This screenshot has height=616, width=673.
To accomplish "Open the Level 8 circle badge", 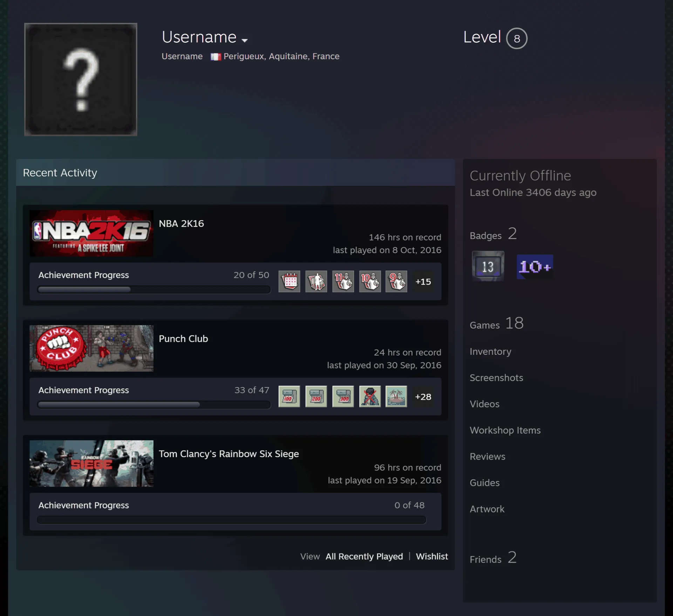I will [x=517, y=38].
